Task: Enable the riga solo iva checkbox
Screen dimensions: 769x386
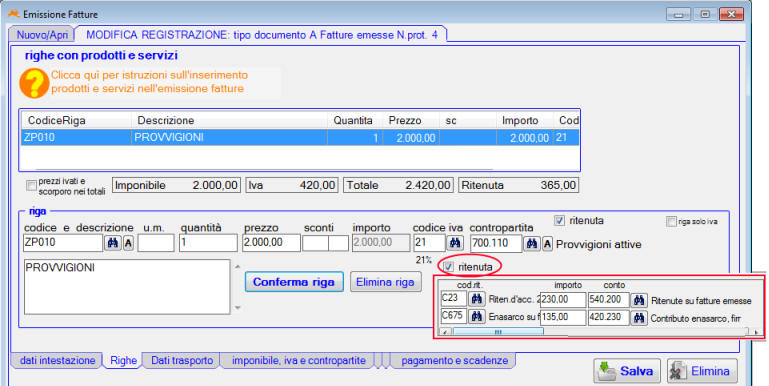Action: pos(671,222)
